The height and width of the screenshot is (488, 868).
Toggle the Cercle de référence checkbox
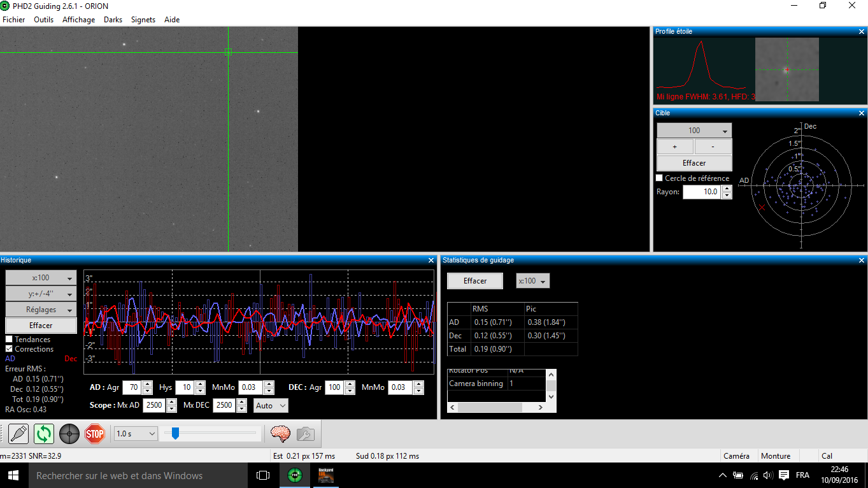click(x=660, y=178)
